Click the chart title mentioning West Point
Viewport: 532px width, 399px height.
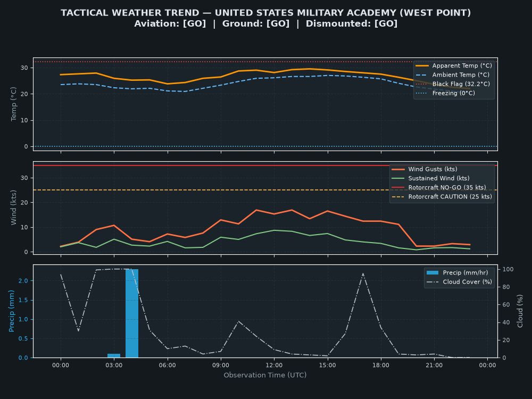click(x=265, y=13)
